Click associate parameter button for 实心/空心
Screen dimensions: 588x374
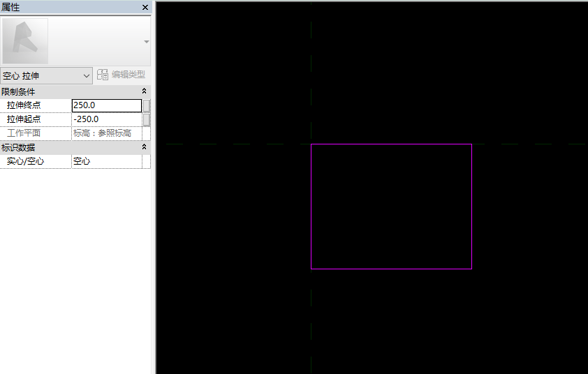tap(147, 161)
